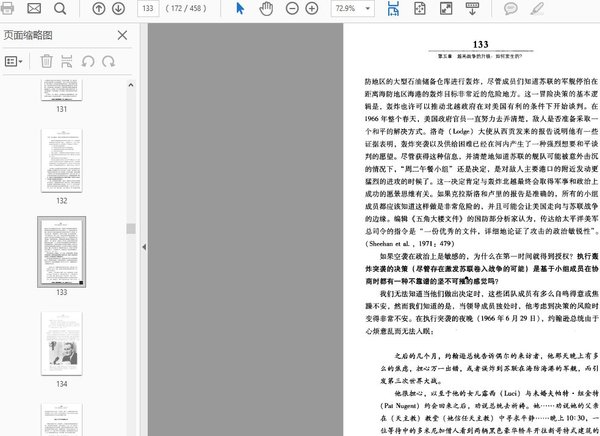600x436 pixels.
Task: Delete selected page with trash icon
Action: pyautogui.click(x=46, y=61)
